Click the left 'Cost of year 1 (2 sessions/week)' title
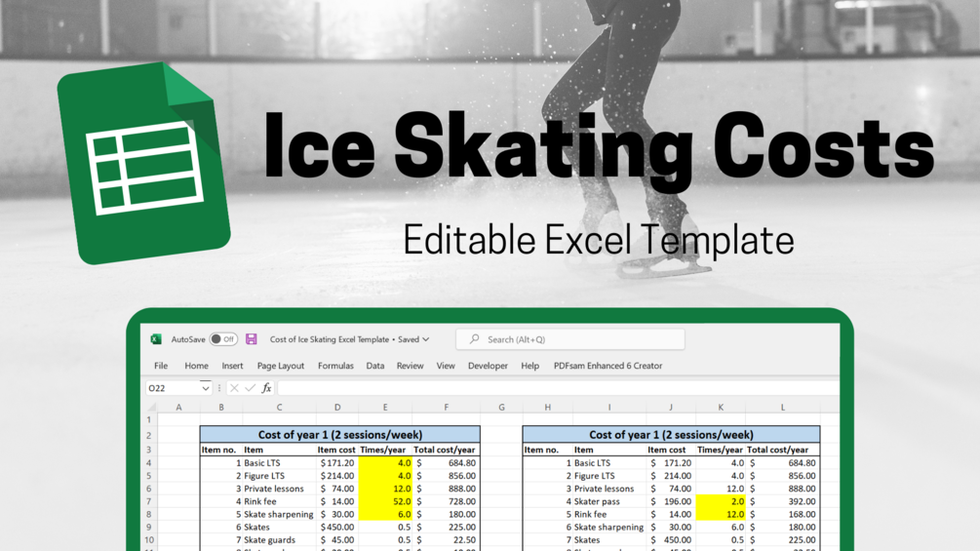The width and height of the screenshot is (980, 551). (340, 434)
